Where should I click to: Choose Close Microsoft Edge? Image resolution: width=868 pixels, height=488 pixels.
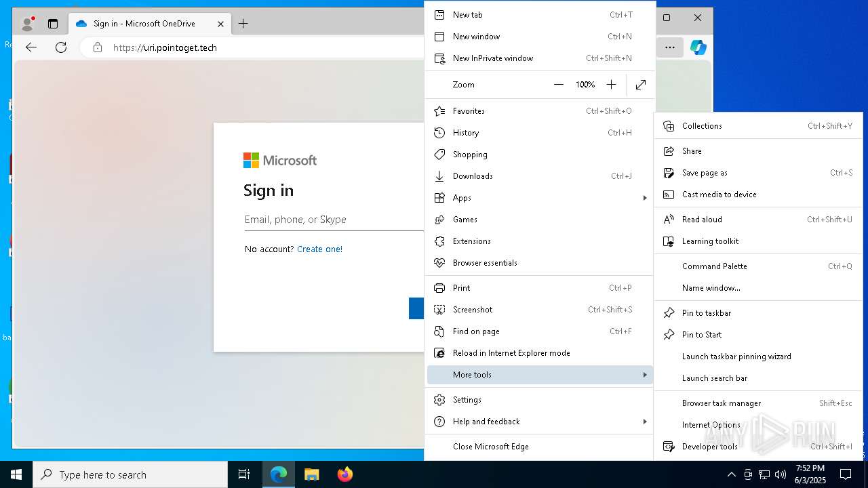point(540,446)
